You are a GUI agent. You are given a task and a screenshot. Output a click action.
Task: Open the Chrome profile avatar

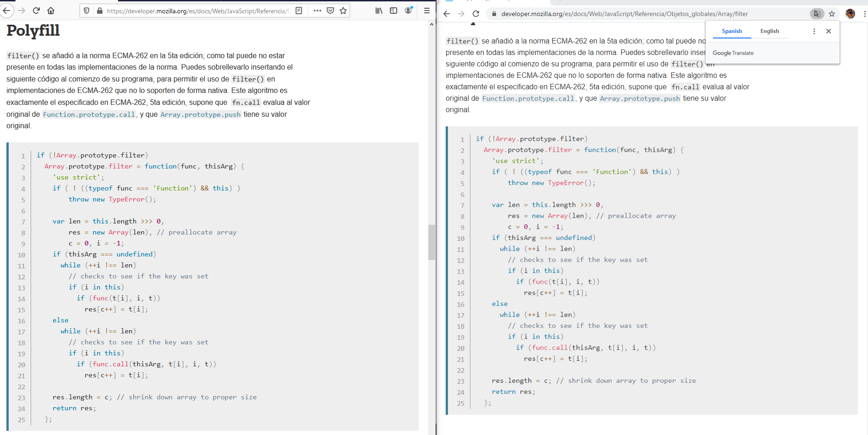coord(850,14)
